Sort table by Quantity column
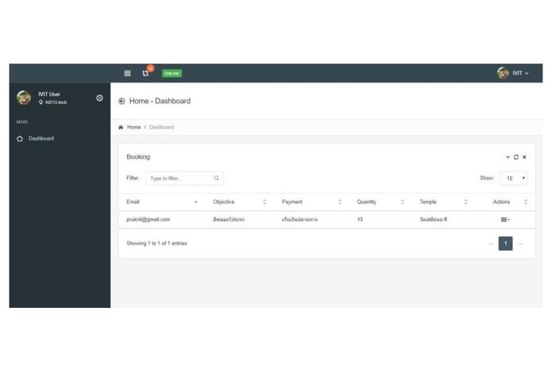 click(381, 202)
